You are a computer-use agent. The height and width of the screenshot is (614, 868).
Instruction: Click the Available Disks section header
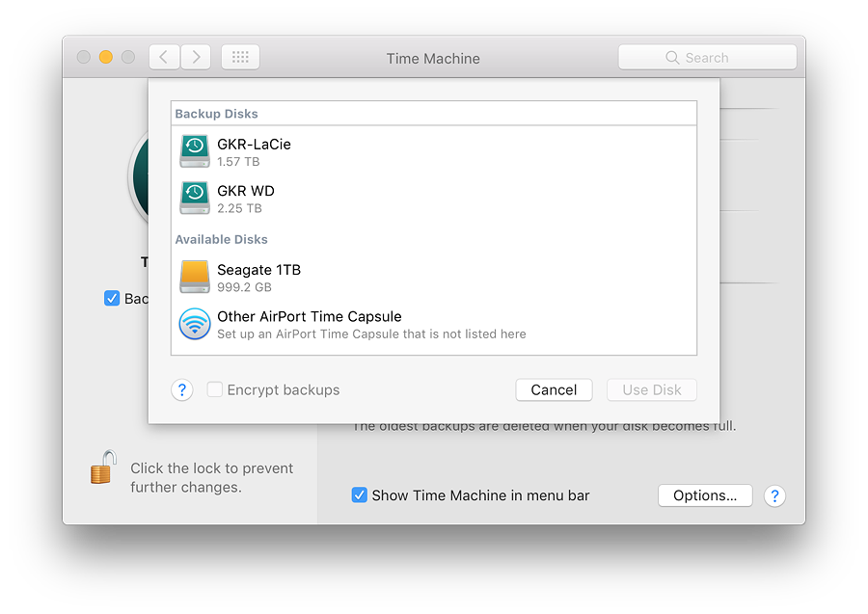tap(222, 239)
